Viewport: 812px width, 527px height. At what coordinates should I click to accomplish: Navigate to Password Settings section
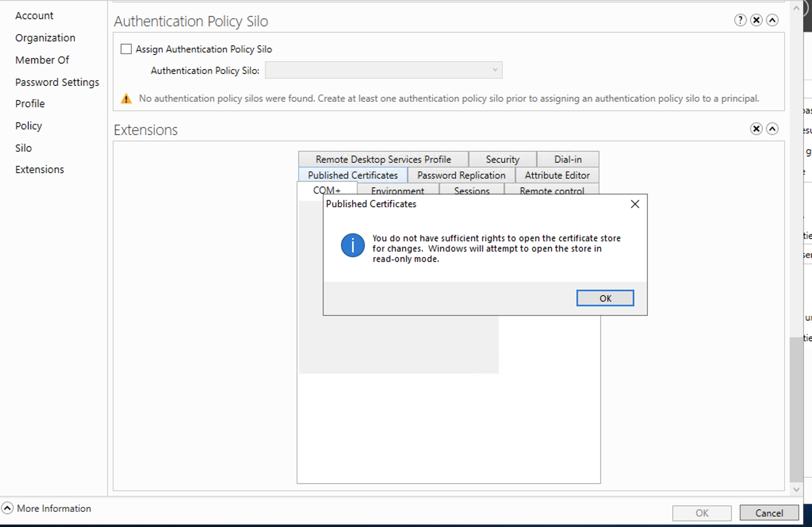click(x=57, y=82)
